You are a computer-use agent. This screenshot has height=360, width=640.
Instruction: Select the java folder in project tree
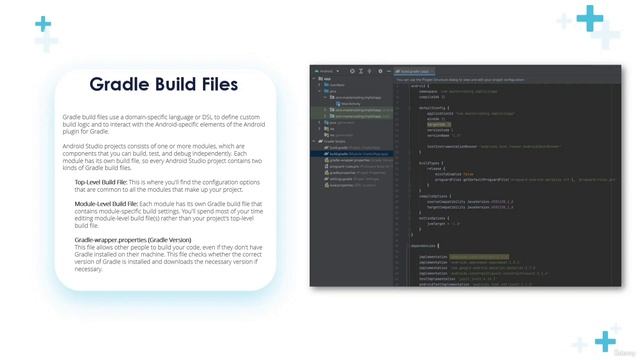click(331, 91)
